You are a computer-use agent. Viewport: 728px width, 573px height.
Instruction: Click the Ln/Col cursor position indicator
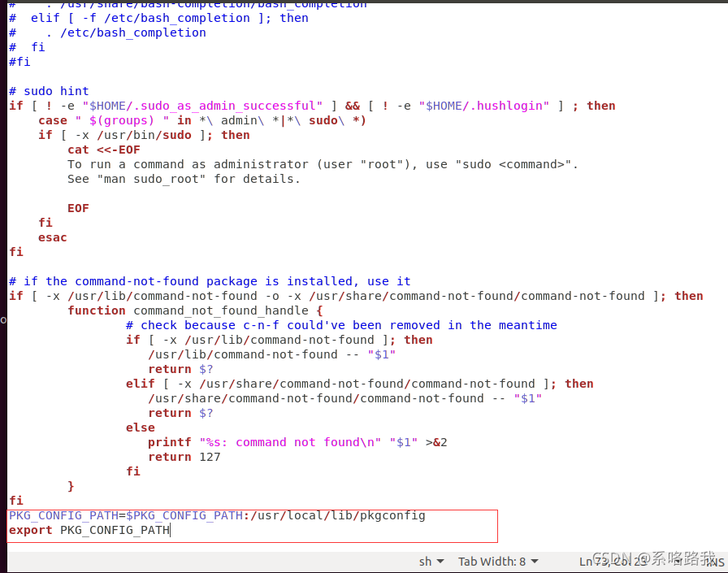[613, 562]
